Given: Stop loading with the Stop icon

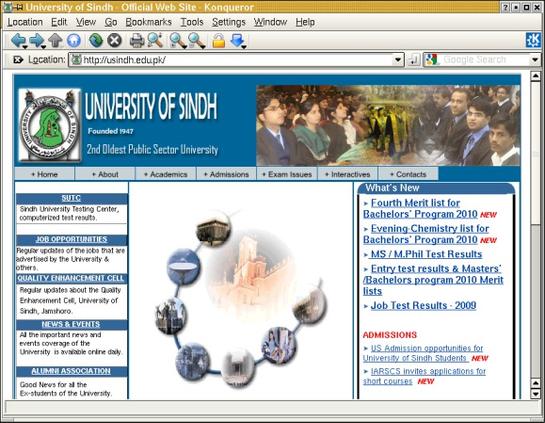Looking at the screenshot, I should [114, 40].
